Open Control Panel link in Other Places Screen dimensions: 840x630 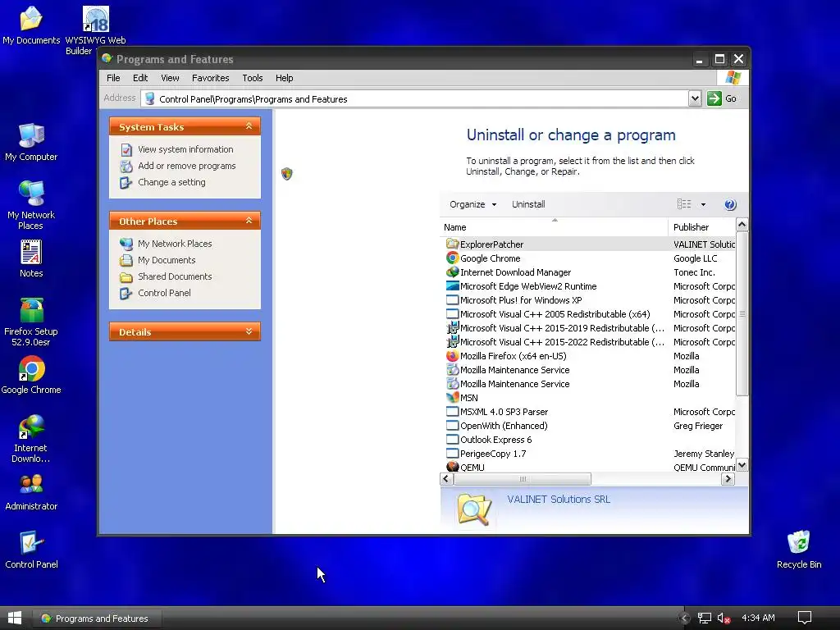tap(164, 293)
